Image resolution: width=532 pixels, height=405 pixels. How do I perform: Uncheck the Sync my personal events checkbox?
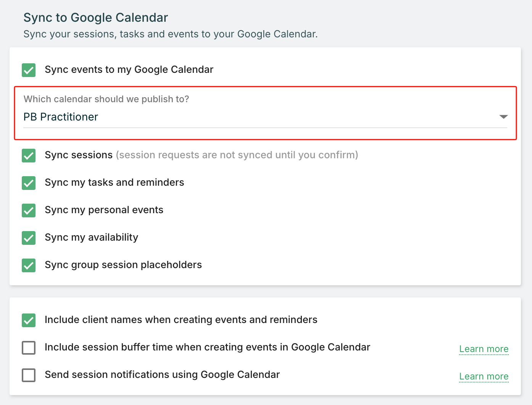tap(29, 211)
